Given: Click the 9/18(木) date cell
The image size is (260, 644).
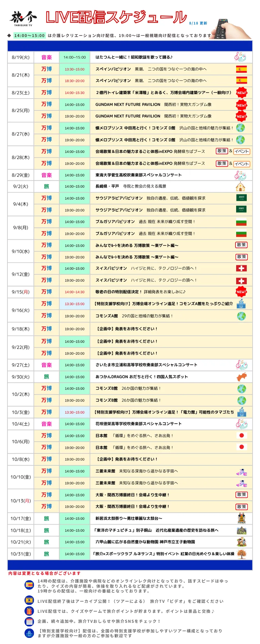Looking at the screenshot, I should (x=21, y=329).
